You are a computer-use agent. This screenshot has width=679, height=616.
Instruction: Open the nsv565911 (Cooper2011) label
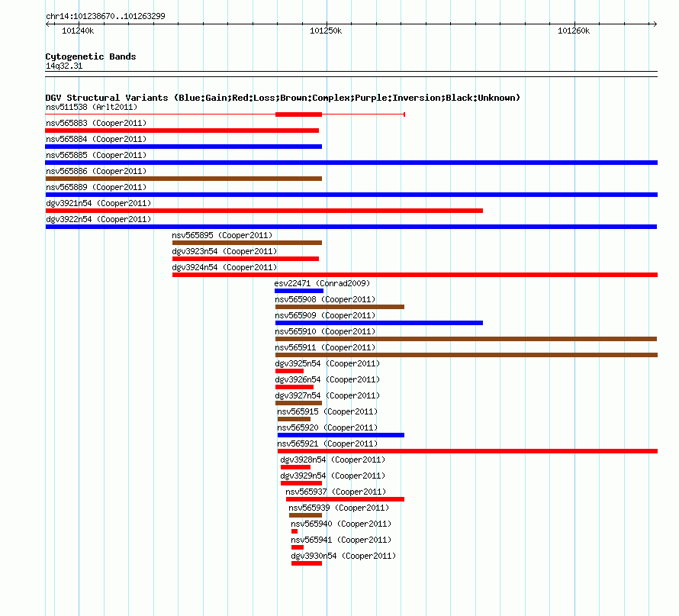[325, 347]
